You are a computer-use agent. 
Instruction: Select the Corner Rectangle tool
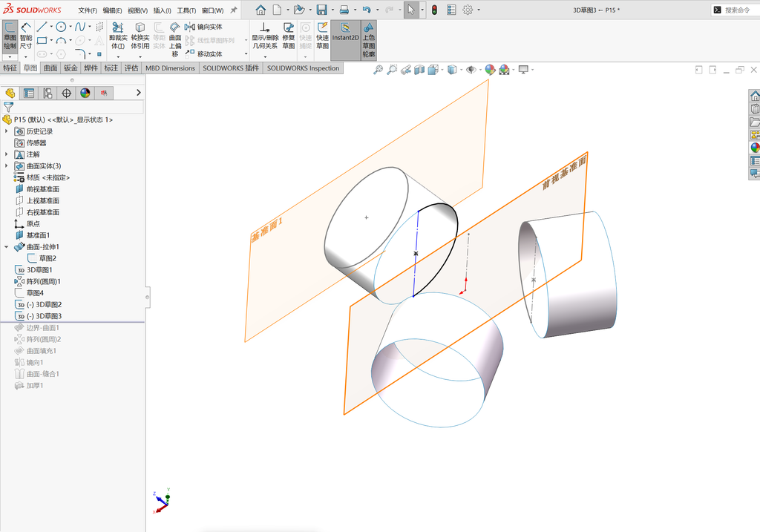tap(42, 40)
